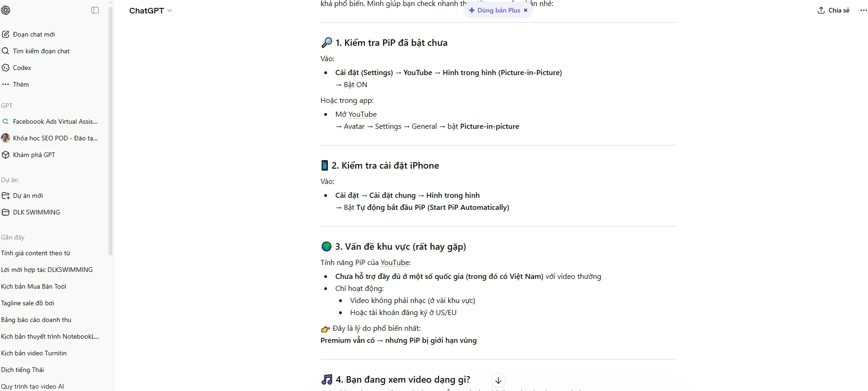Click the scroll-to-bottom arrow button
This screenshot has width=868, height=391.
(x=498, y=380)
